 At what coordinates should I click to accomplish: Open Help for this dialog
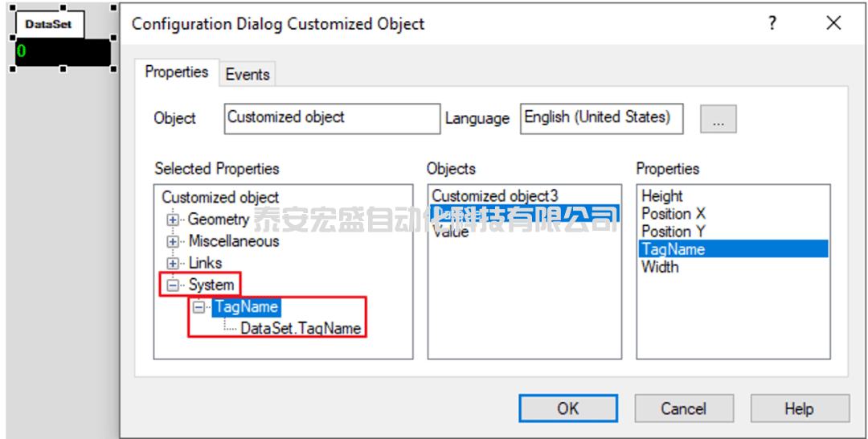coord(799,408)
